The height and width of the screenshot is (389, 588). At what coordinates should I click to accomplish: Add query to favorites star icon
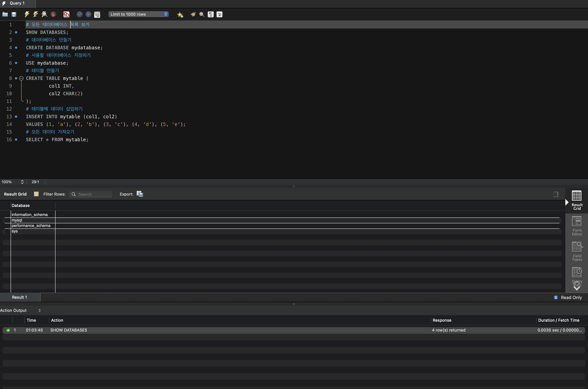(180, 15)
